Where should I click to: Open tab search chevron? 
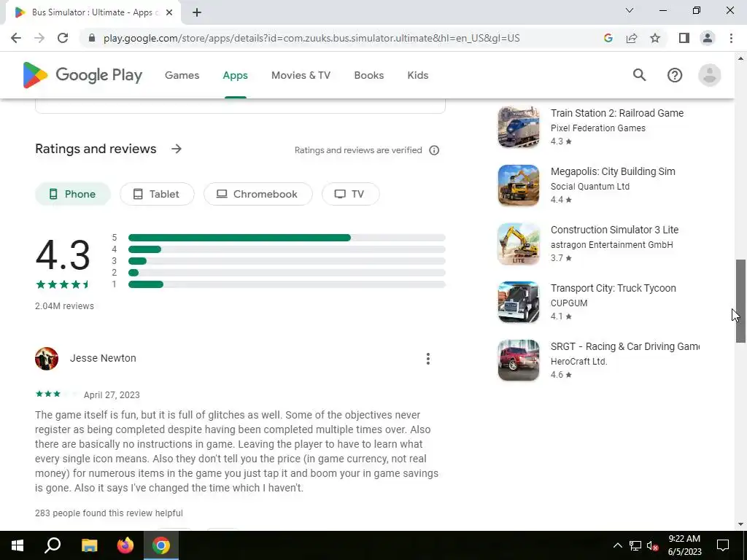(x=630, y=10)
